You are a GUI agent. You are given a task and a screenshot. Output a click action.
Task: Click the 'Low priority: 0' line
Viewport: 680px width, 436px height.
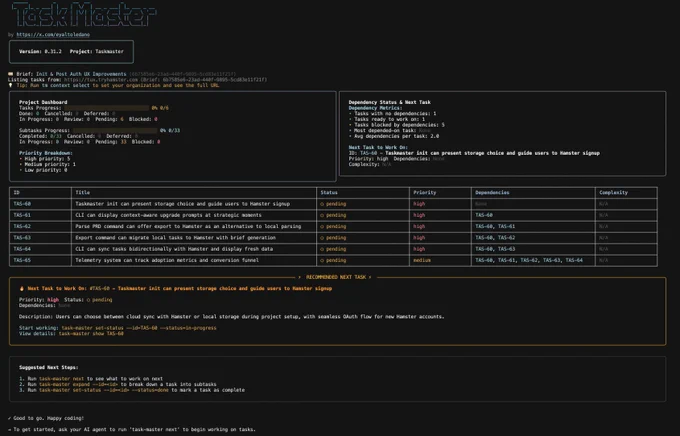click(43, 170)
